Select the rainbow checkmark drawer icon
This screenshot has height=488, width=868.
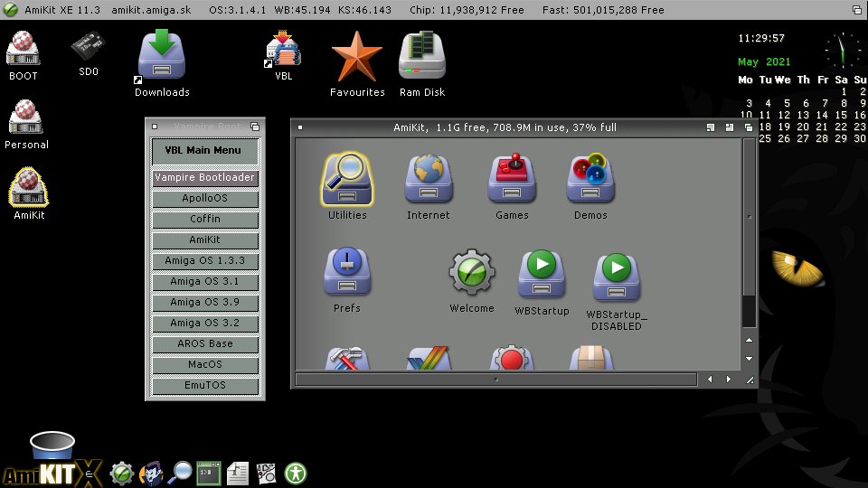tap(429, 358)
